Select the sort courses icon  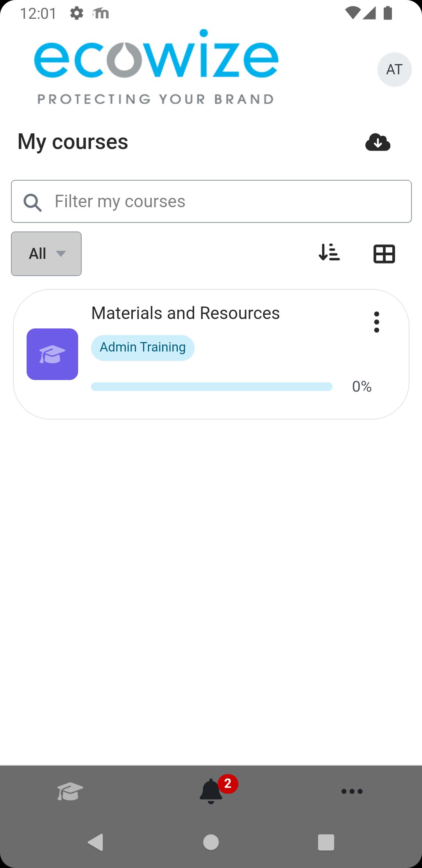[x=329, y=254]
